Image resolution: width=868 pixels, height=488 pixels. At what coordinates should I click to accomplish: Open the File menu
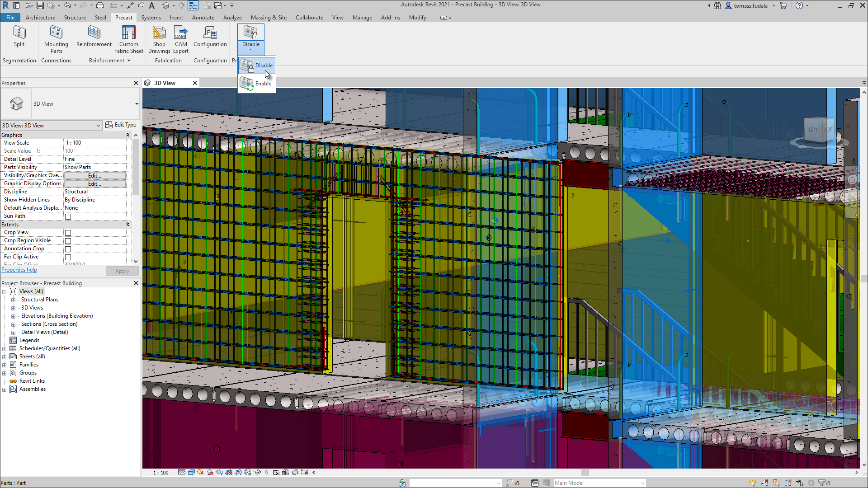pos(10,18)
